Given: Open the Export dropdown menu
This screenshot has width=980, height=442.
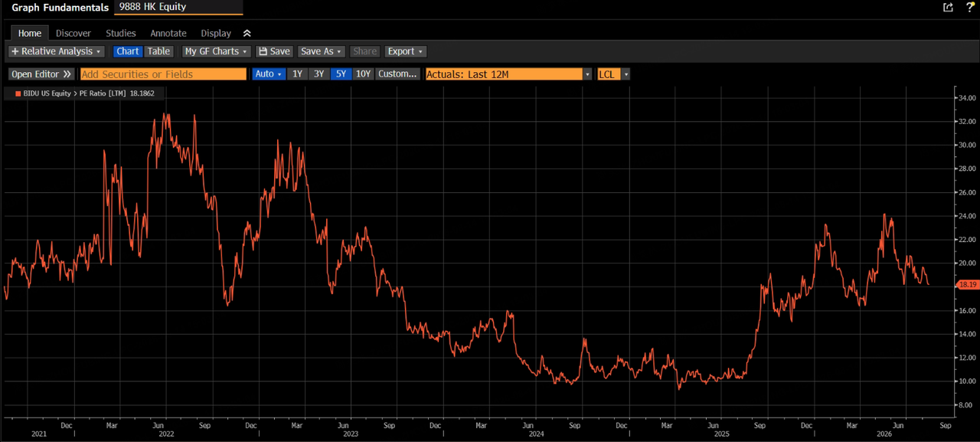Looking at the screenshot, I should pyautogui.click(x=405, y=51).
